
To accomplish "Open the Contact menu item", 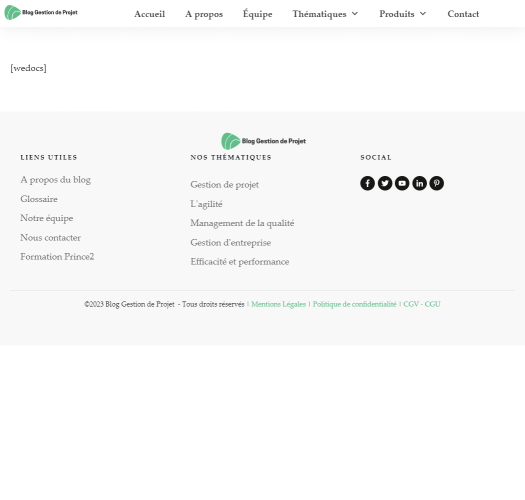I will pyautogui.click(x=463, y=14).
